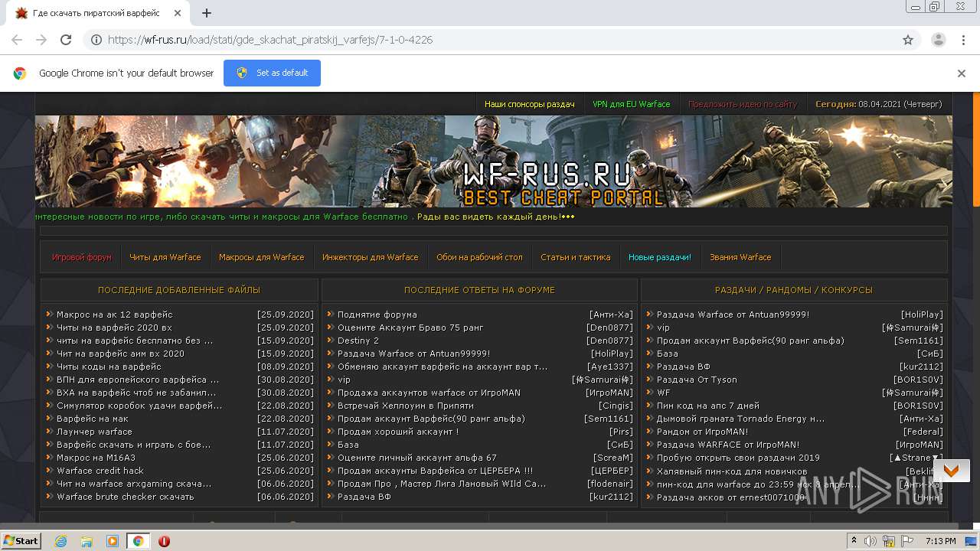
Task: Show hidden system tray icons arrow
Action: (x=854, y=541)
